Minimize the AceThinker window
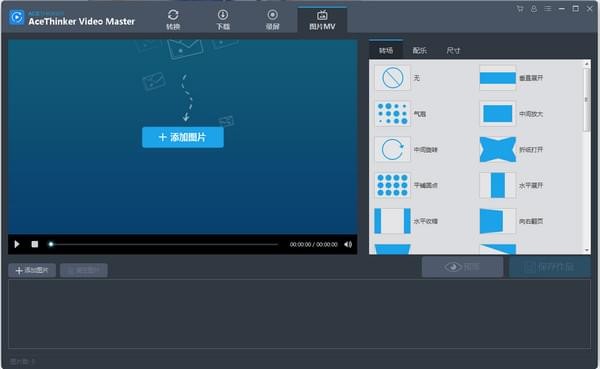The height and width of the screenshot is (369, 600). pos(561,8)
